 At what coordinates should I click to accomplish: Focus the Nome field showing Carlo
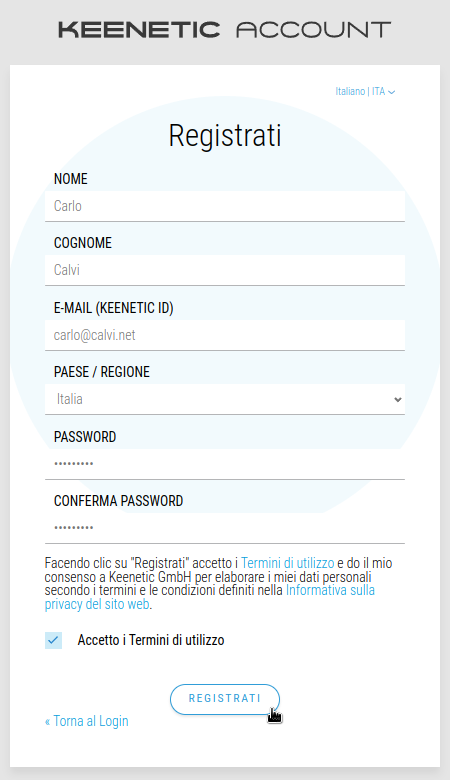pos(225,206)
